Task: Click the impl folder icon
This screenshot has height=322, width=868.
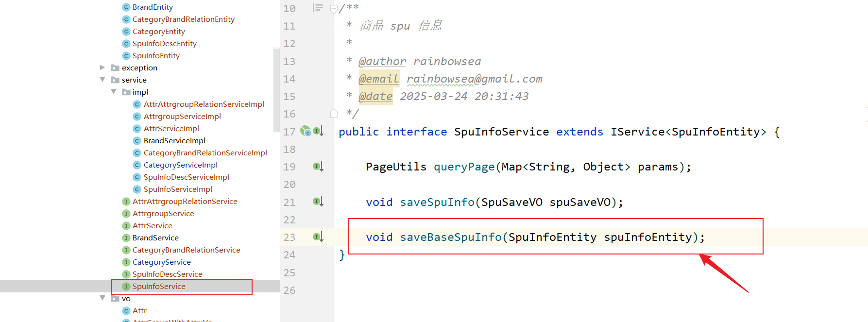Action: click(x=126, y=92)
